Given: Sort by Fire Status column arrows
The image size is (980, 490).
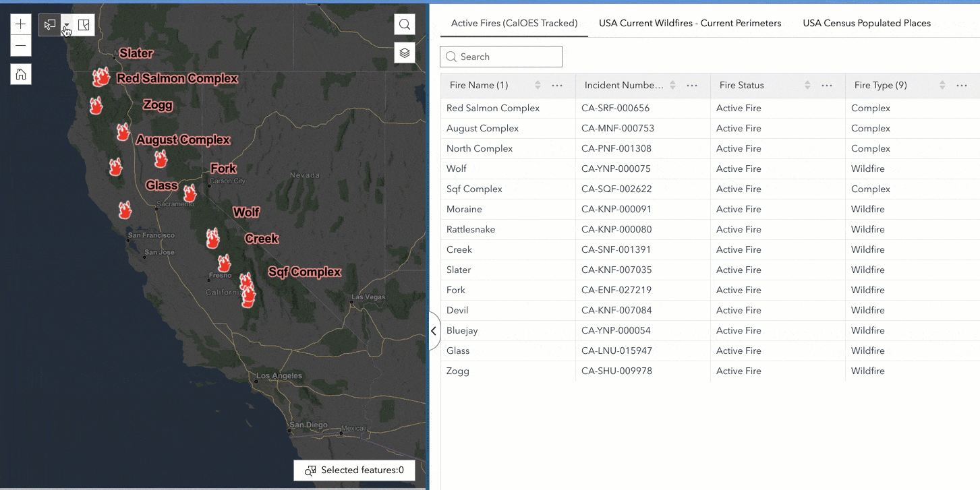Looking at the screenshot, I should (807, 86).
